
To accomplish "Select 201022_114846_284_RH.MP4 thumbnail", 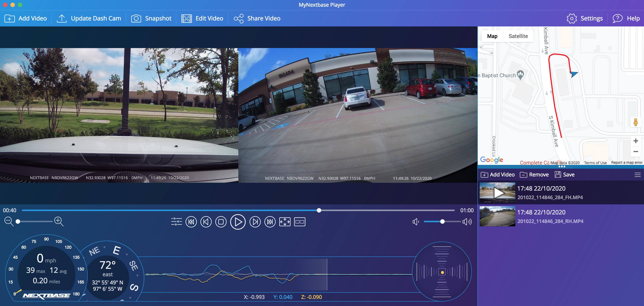I will 497,216.
